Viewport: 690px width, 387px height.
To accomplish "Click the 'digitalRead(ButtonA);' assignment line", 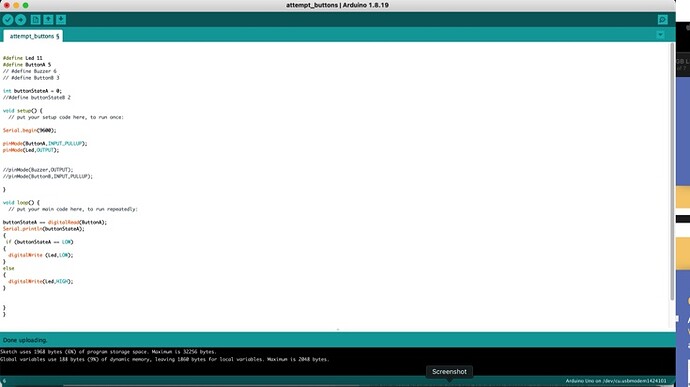I will tap(55, 222).
